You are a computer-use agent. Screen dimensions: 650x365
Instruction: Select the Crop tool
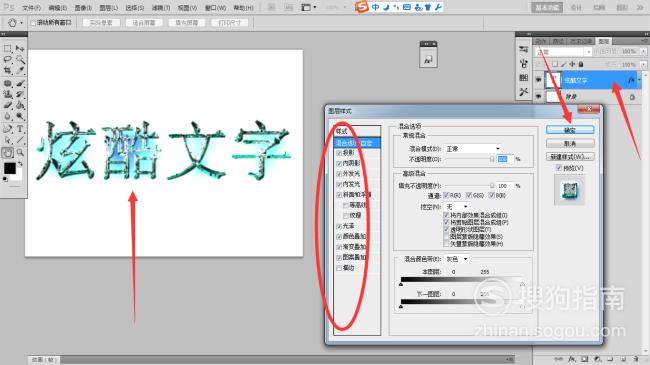[7, 71]
